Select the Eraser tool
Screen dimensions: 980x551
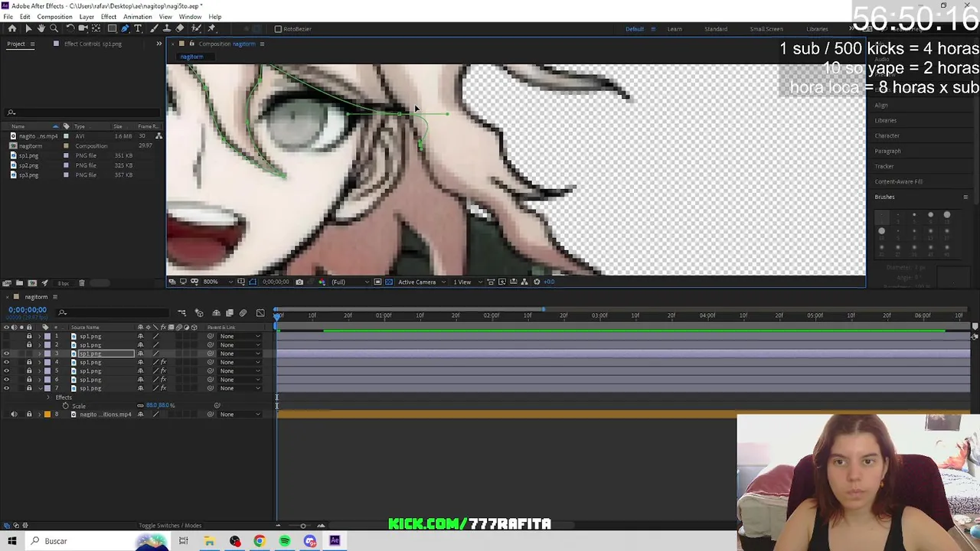(x=180, y=28)
